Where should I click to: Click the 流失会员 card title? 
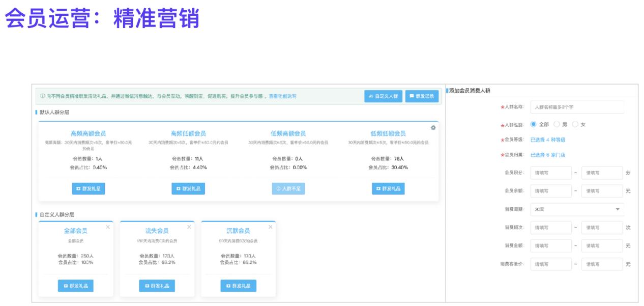pyautogui.click(x=157, y=231)
